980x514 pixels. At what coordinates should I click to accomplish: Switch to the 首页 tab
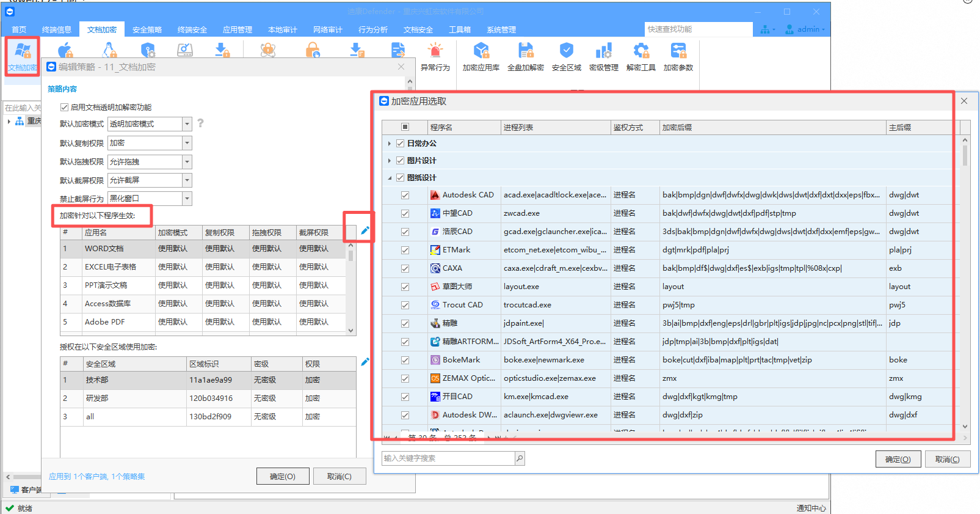point(19,29)
